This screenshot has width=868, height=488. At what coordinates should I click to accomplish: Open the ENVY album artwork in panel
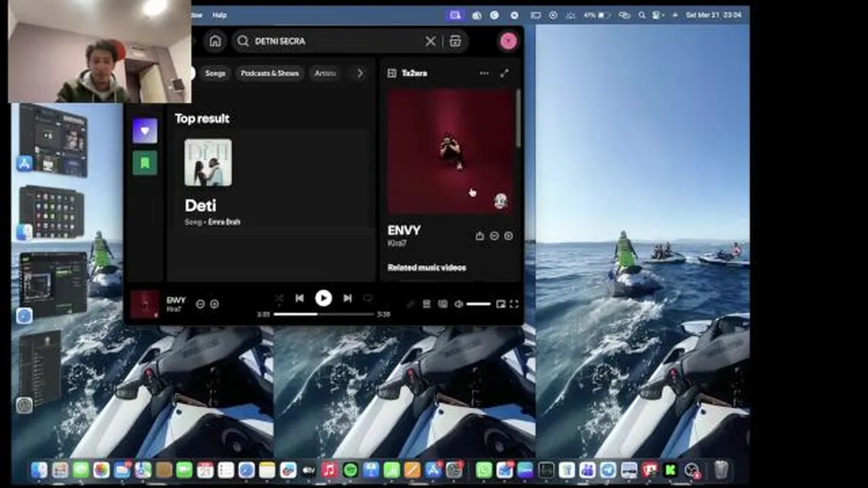[x=451, y=152]
